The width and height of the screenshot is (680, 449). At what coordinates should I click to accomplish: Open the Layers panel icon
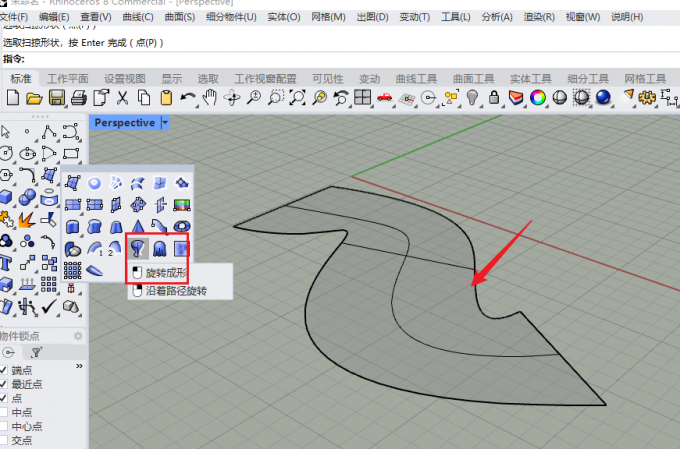[x=516, y=98]
